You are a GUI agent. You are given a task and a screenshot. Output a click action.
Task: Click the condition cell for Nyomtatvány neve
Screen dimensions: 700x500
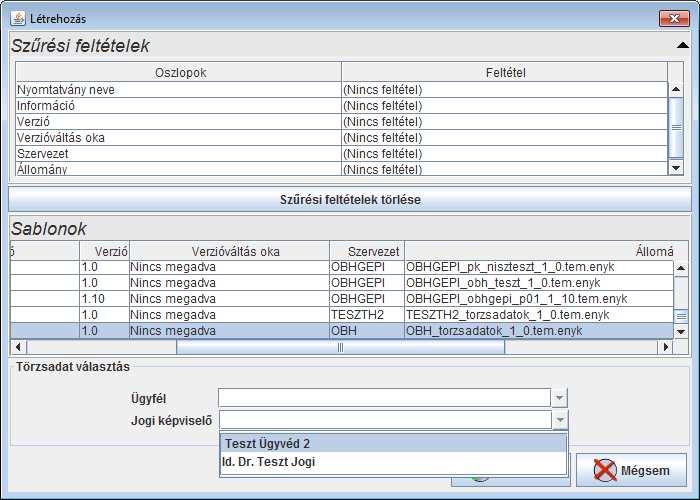pyautogui.click(x=505, y=90)
